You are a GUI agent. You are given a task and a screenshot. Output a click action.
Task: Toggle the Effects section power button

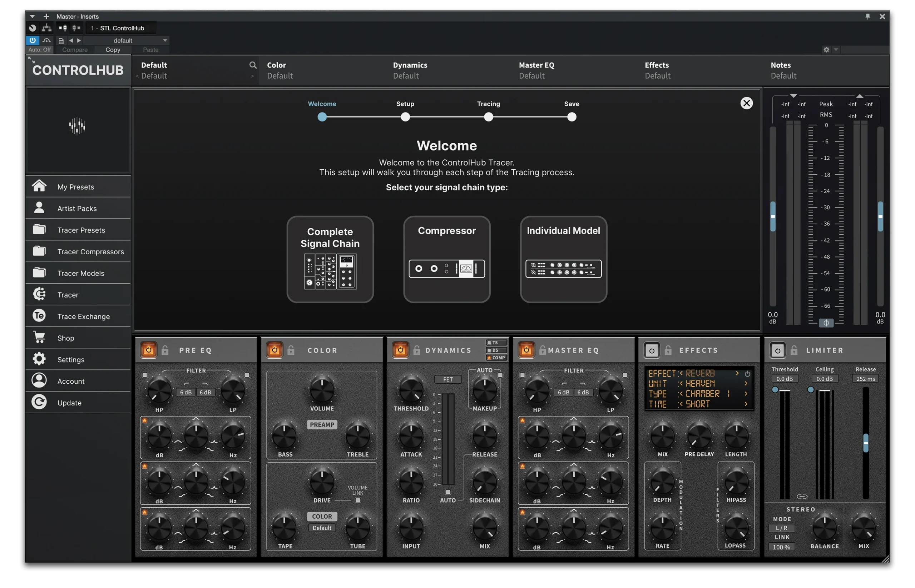(x=652, y=350)
